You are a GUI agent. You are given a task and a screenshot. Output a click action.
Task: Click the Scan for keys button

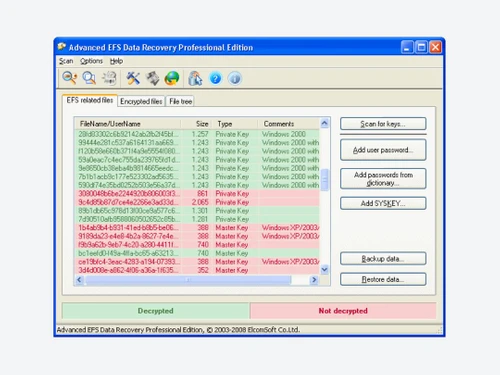coord(383,124)
